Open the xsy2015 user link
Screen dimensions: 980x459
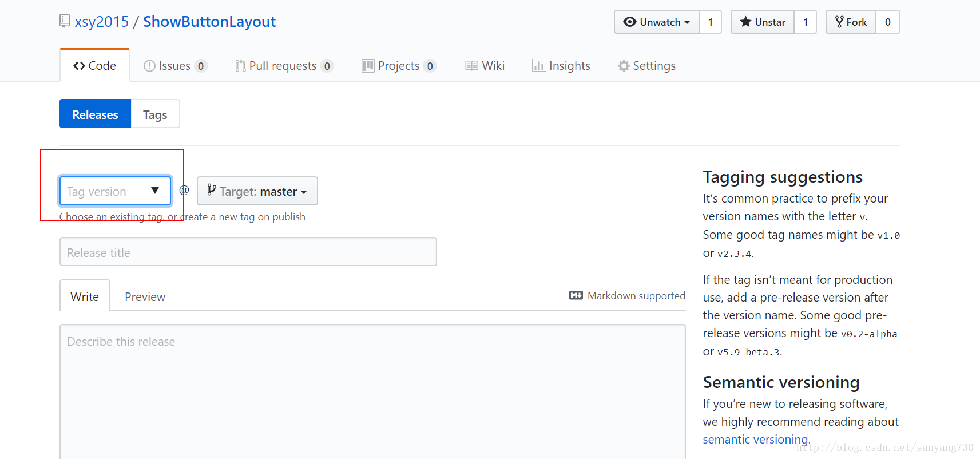[x=102, y=22]
